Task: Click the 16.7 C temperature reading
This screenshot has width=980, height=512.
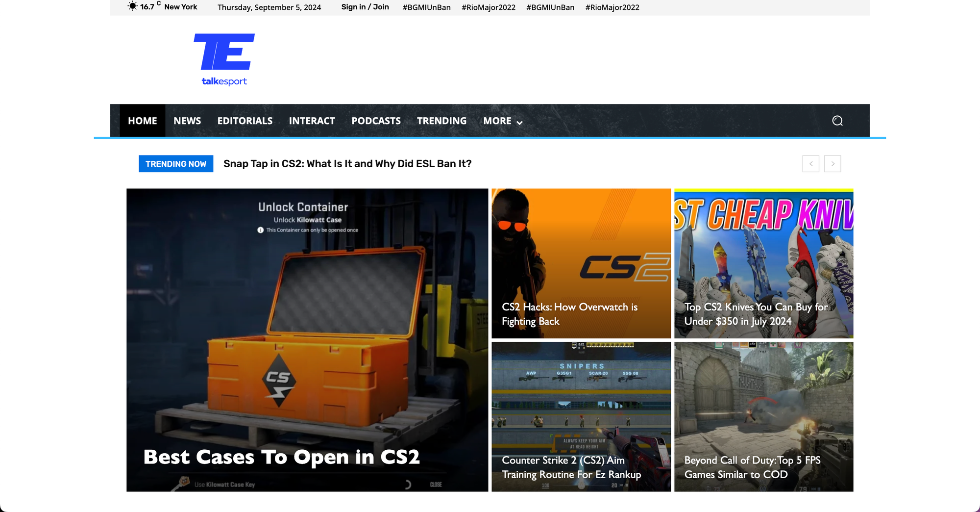Action: (150, 6)
